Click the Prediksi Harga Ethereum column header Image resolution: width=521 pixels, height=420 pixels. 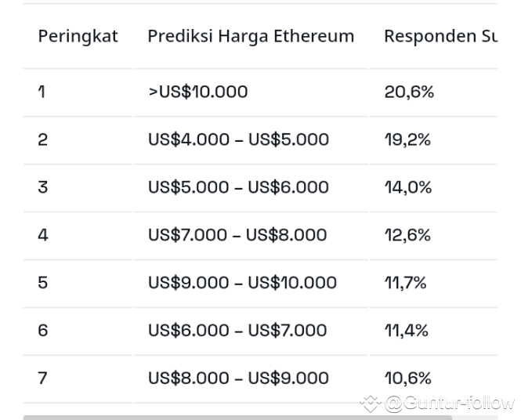point(251,36)
